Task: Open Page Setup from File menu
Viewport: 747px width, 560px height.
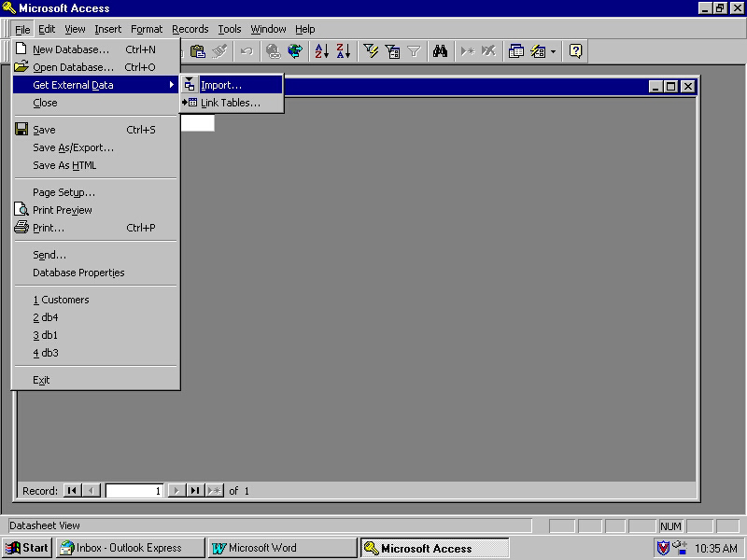Action: pos(95,192)
